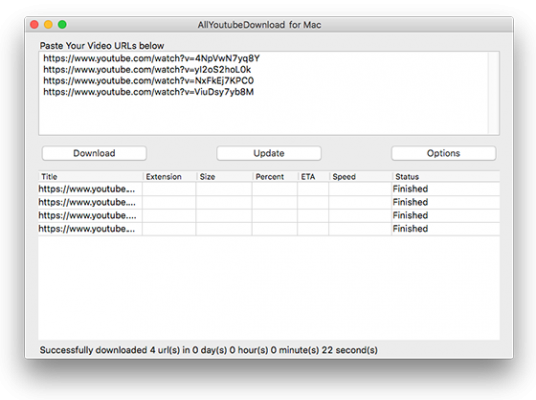Sort by the Extension column header
Image resolution: width=536 pixels, height=400 pixels.
[169, 176]
